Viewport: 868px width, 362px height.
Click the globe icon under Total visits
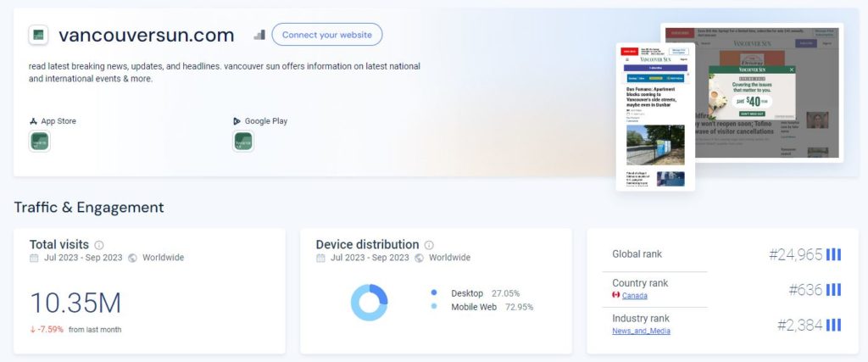(132, 258)
